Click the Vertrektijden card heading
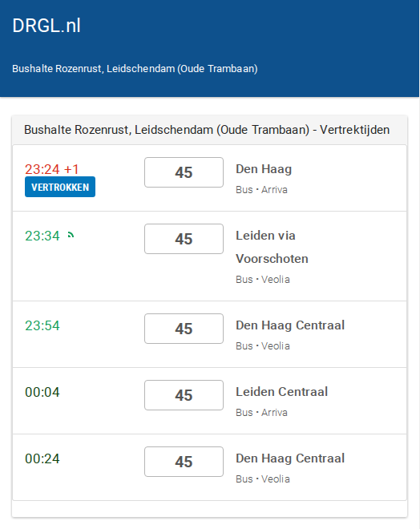The height and width of the screenshot is (529, 420). coord(207,130)
